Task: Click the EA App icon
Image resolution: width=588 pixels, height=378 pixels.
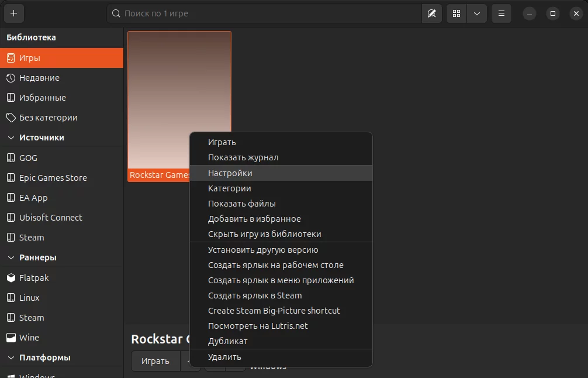Action: 11,198
